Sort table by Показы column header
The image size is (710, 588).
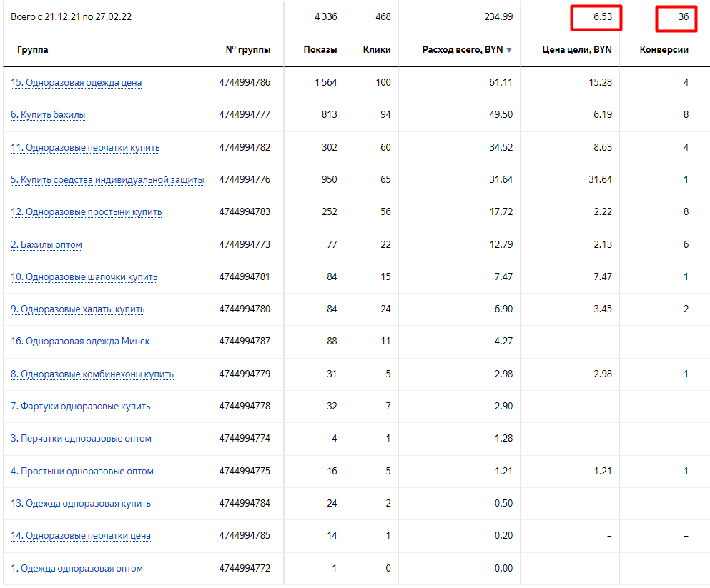(320, 50)
